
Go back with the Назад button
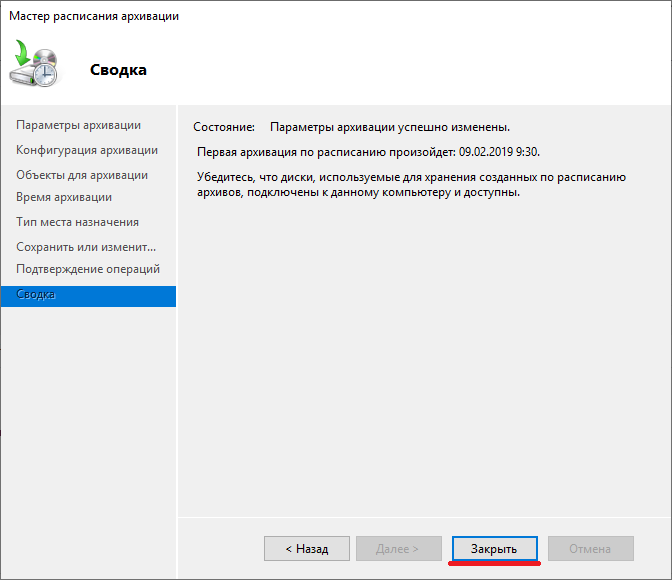(x=307, y=548)
